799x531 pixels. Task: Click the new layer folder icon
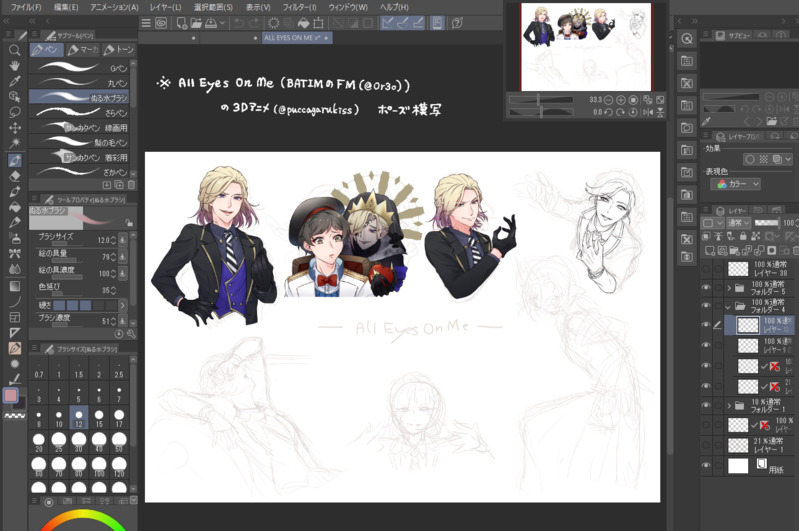pos(734,250)
